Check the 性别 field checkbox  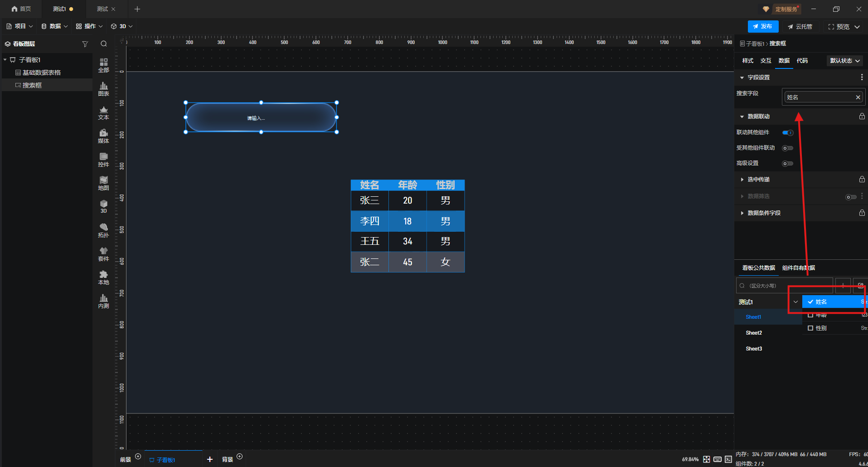(810, 328)
